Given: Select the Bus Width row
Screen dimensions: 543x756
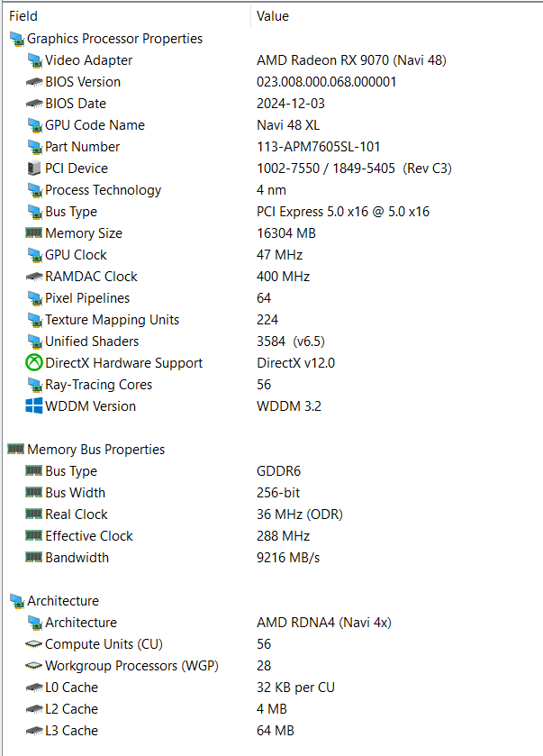Looking at the screenshot, I should pos(75,493).
